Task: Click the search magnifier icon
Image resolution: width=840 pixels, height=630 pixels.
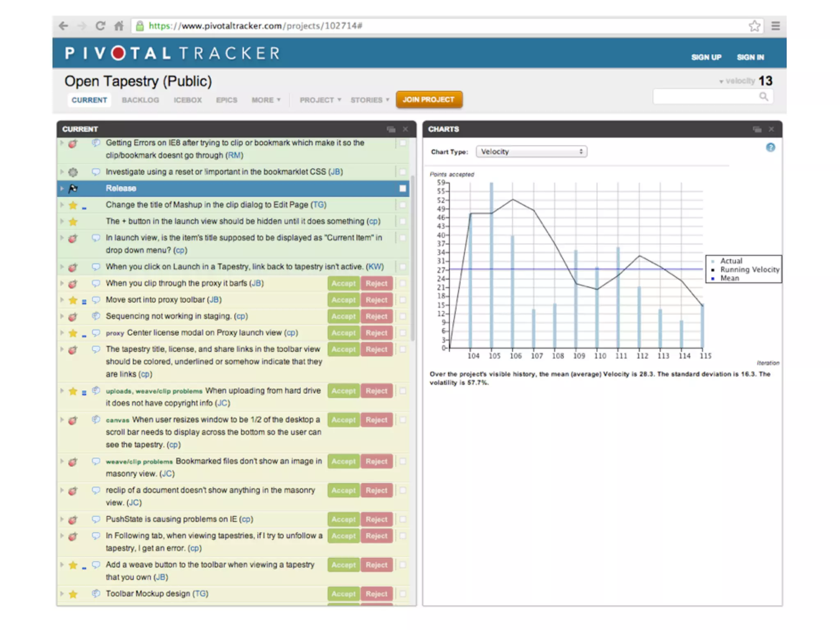Action: pos(763,96)
